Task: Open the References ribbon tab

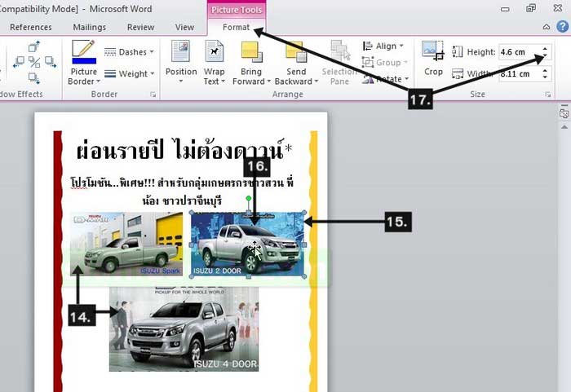Action: [31, 27]
